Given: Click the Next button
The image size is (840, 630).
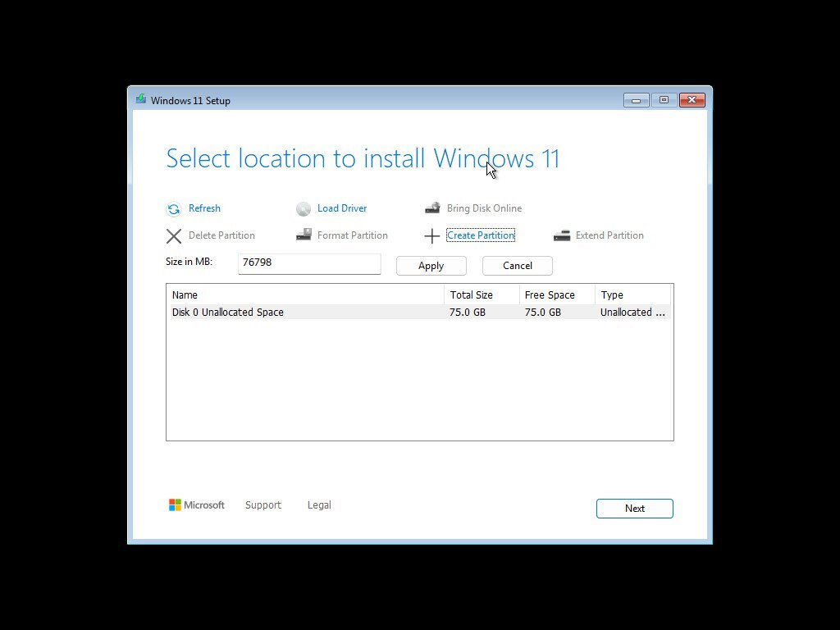Looking at the screenshot, I should pyautogui.click(x=634, y=508).
